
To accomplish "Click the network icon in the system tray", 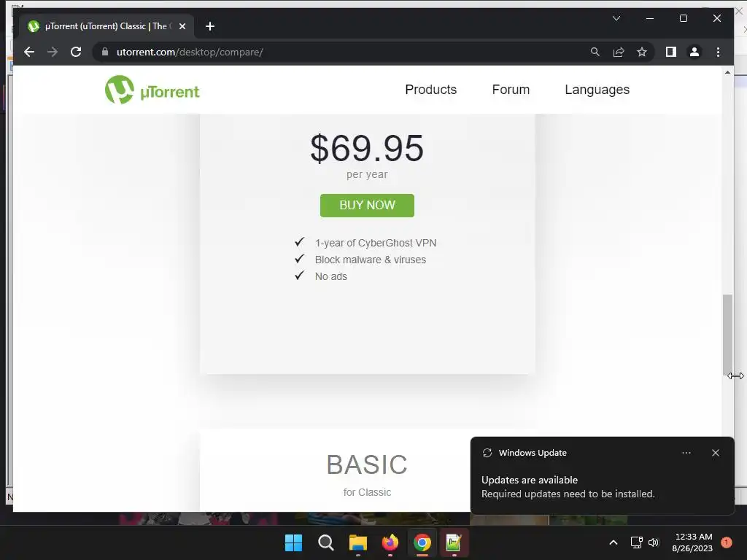I will point(636,542).
